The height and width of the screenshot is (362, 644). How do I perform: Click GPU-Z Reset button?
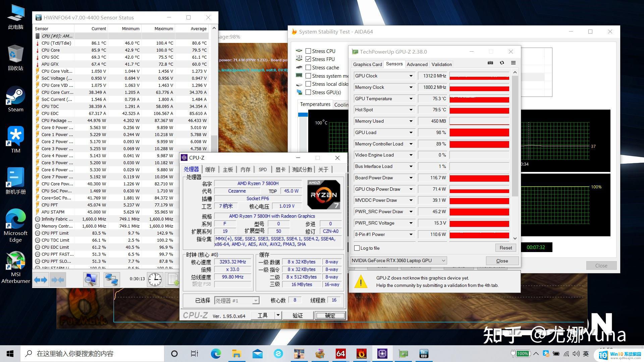[505, 248]
